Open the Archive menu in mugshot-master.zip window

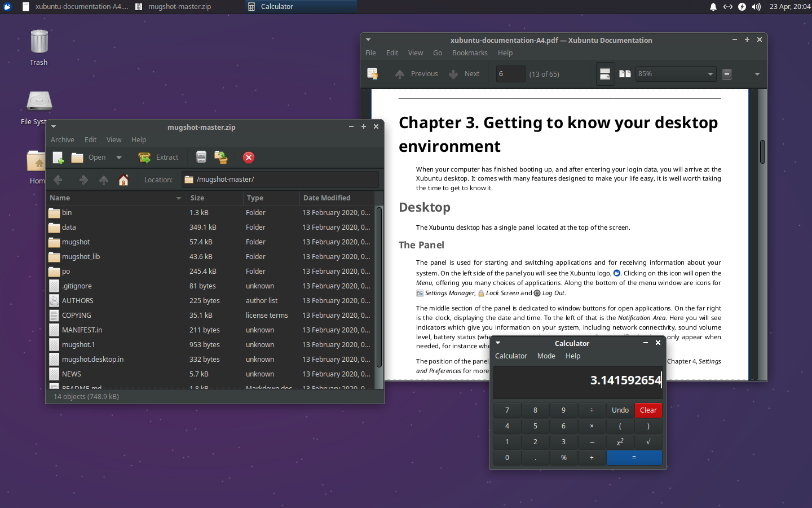tap(62, 139)
